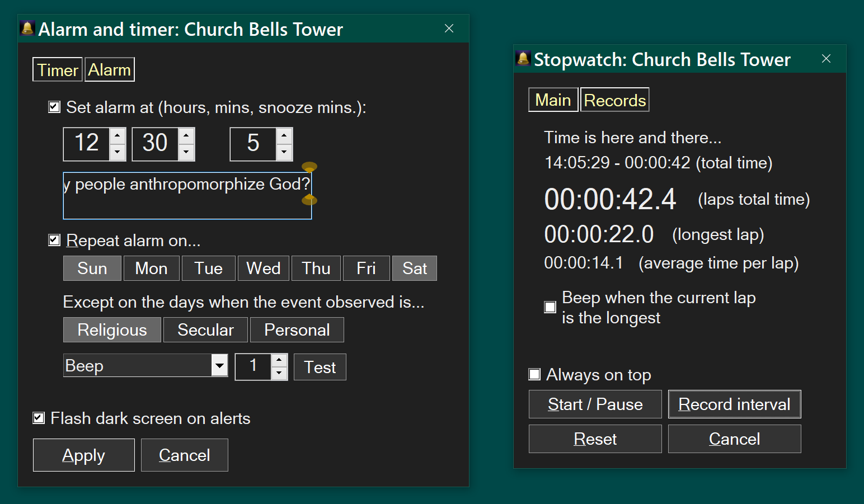Uncheck 'Set alarm at' checkbox
Image resolution: width=864 pixels, height=504 pixels.
tap(54, 107)
